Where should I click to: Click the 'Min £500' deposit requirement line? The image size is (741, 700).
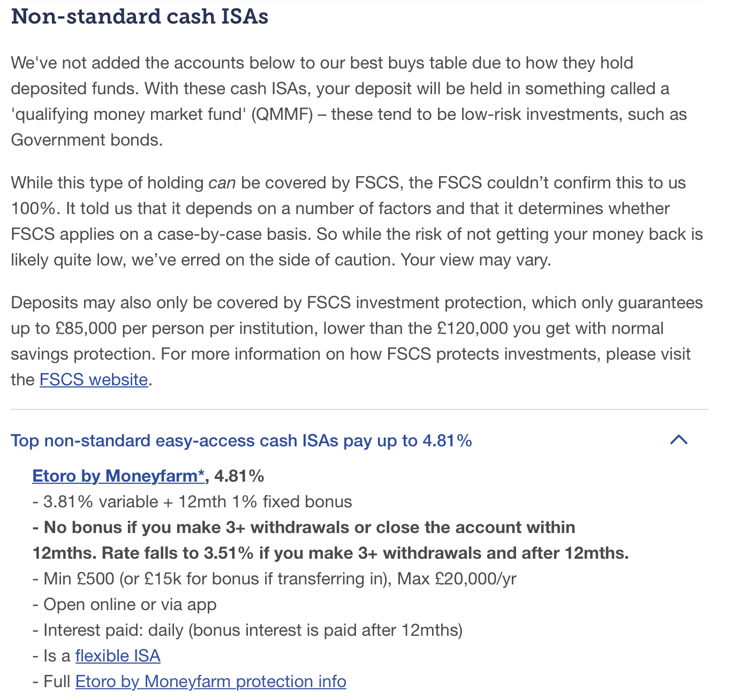(274, 579)
